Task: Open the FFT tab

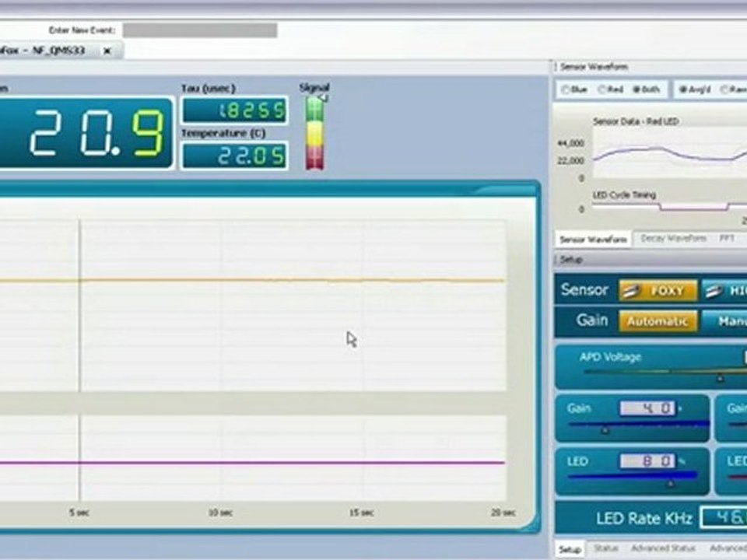Action: (x=727, y=238)
